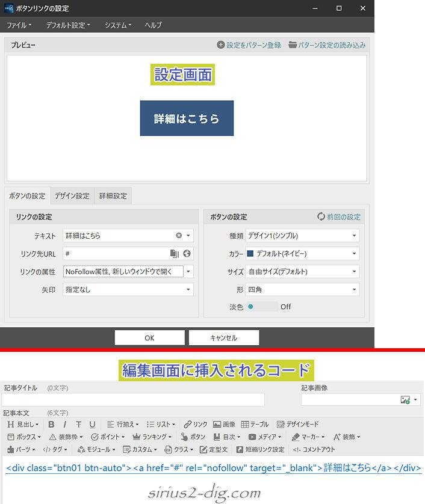
Task: Toggle the 淡色 switch on
Action: (262, 307)
